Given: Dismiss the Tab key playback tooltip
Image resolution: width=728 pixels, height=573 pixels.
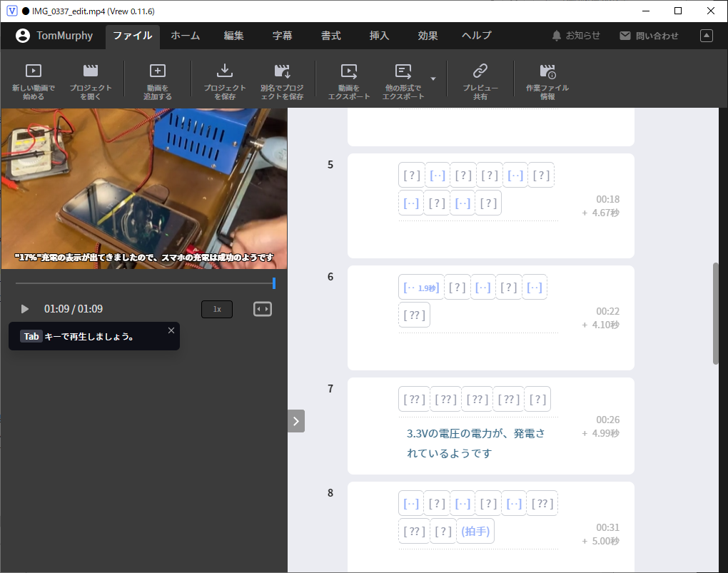Looking at the screenshot, I should (x=171, y=330).
